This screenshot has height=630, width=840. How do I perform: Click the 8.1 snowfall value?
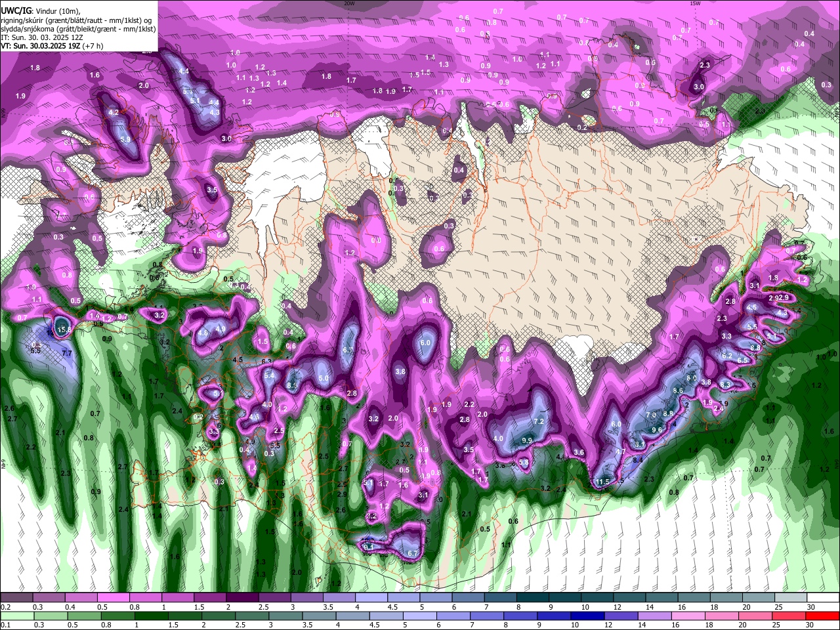coord(640,445)
